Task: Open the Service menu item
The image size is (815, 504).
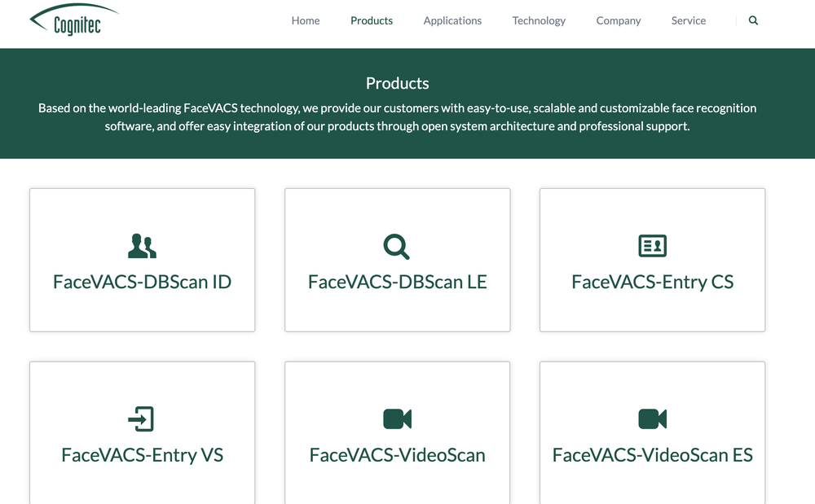Action: tap(689, 20)
